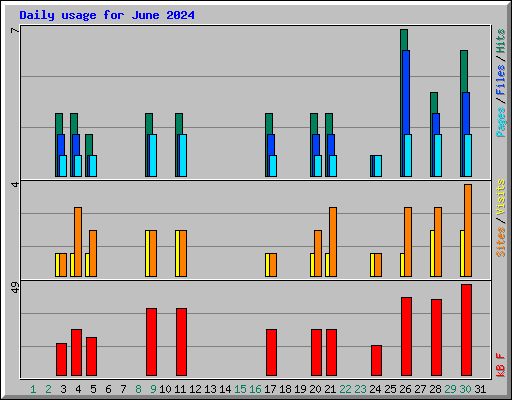Select green day label 29
This screenshot has width=512, height=400.
(450, 389)
